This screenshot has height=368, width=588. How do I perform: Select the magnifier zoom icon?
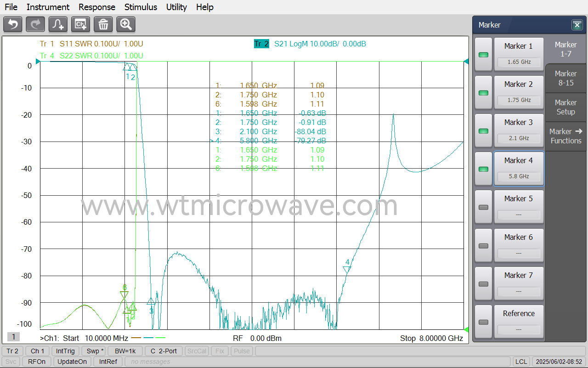[x=126, y=24]
